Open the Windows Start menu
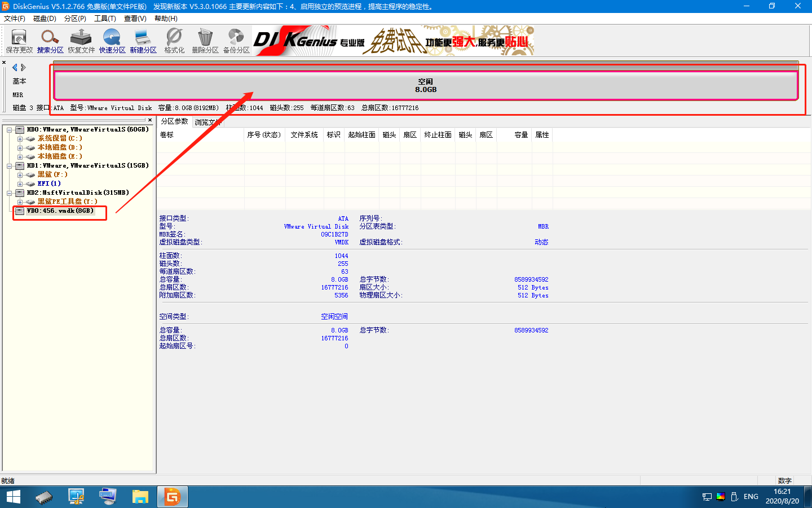This screenshot has height=508, width=812. [14, 497]
